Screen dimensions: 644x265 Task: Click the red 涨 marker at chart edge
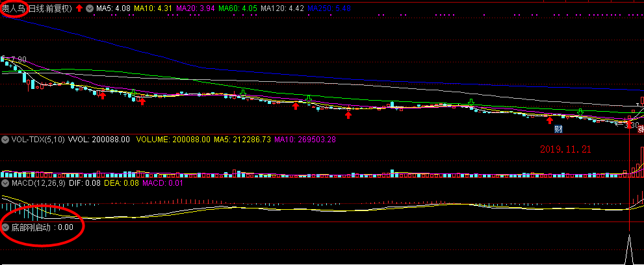click(641, 129)
